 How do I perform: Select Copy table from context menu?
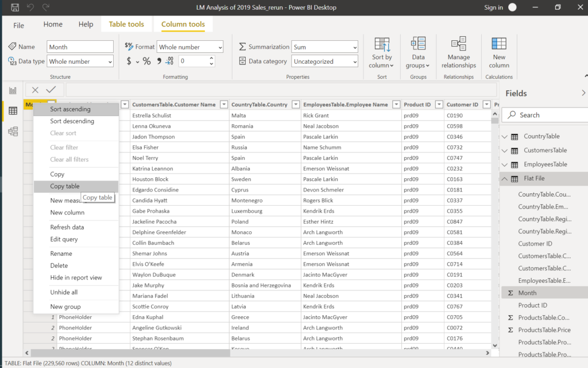[65, 186]
